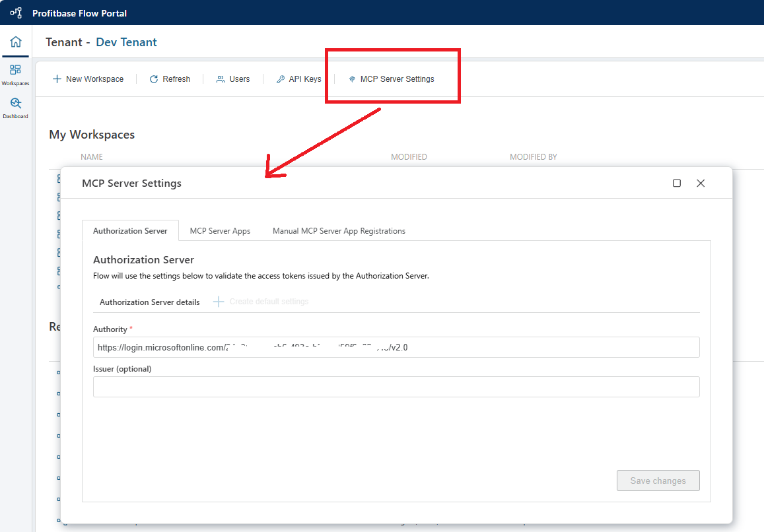
Task: Open MCP Server Settings toolbar item
Action: click(391, 79)
